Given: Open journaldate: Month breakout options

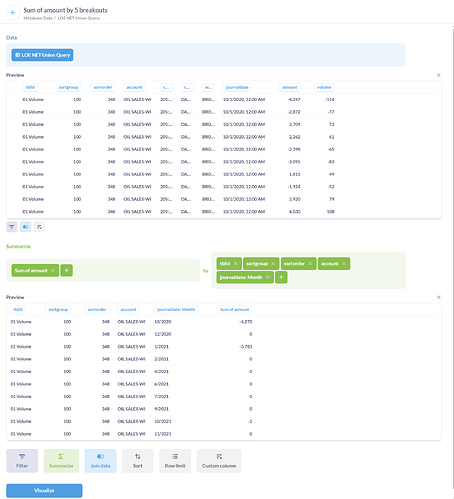Looking at the screenshot, I should click(x=241, y=277).
